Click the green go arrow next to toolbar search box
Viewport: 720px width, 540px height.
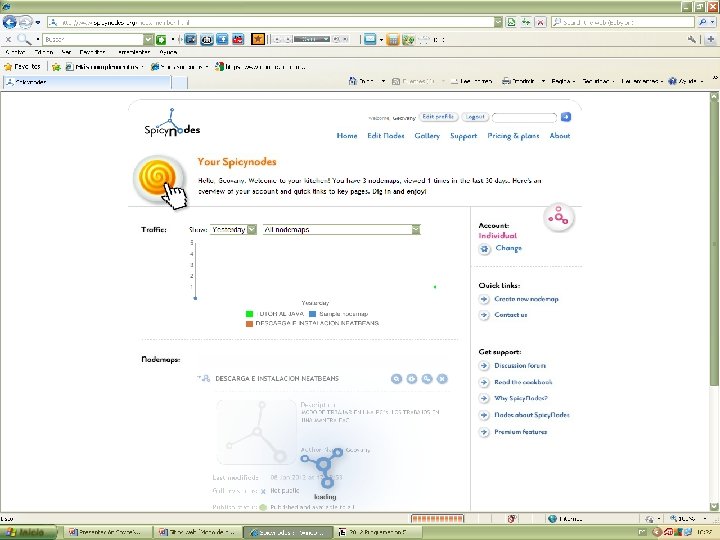pos(161,39)
